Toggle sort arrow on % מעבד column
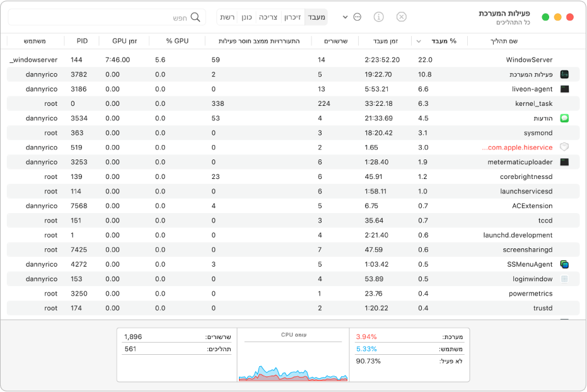 click(x=419, y=41)
